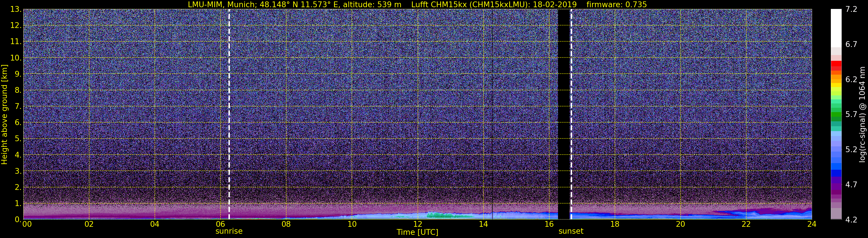
Task: Click the 'firmware: 0.735' text
Action: pos(617,4)
